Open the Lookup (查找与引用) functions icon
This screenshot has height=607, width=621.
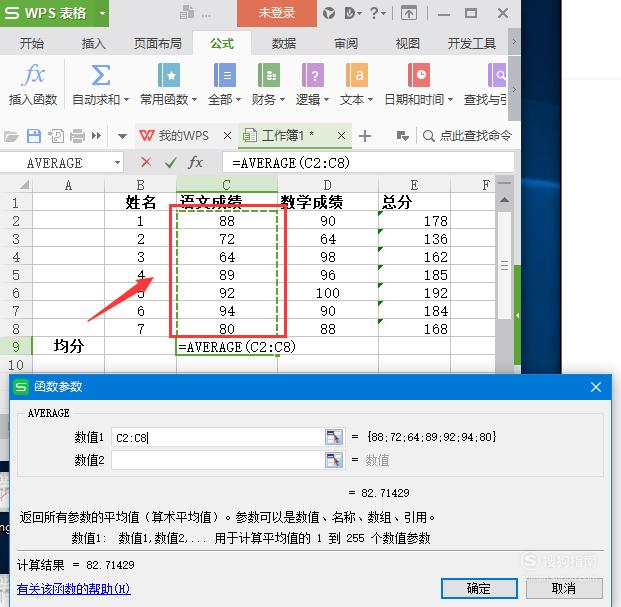[497, 75]
